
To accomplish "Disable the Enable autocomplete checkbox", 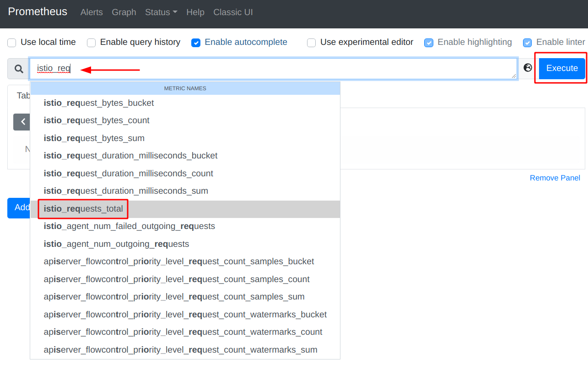I will tap(196, 43).
